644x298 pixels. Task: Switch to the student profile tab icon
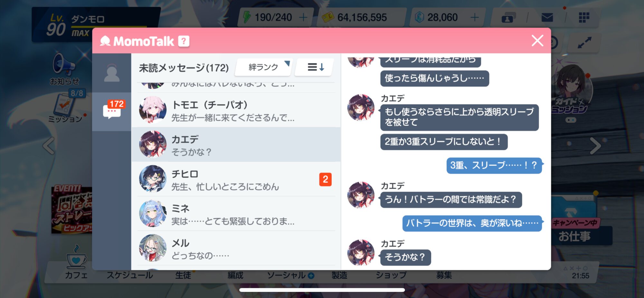click(x=112, y=73)
